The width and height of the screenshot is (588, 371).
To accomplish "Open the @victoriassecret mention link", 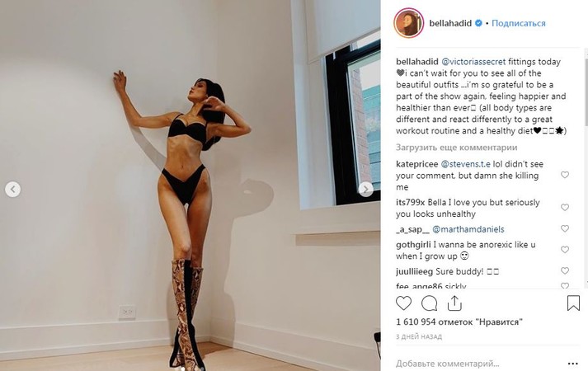I will tap(473, 62).
